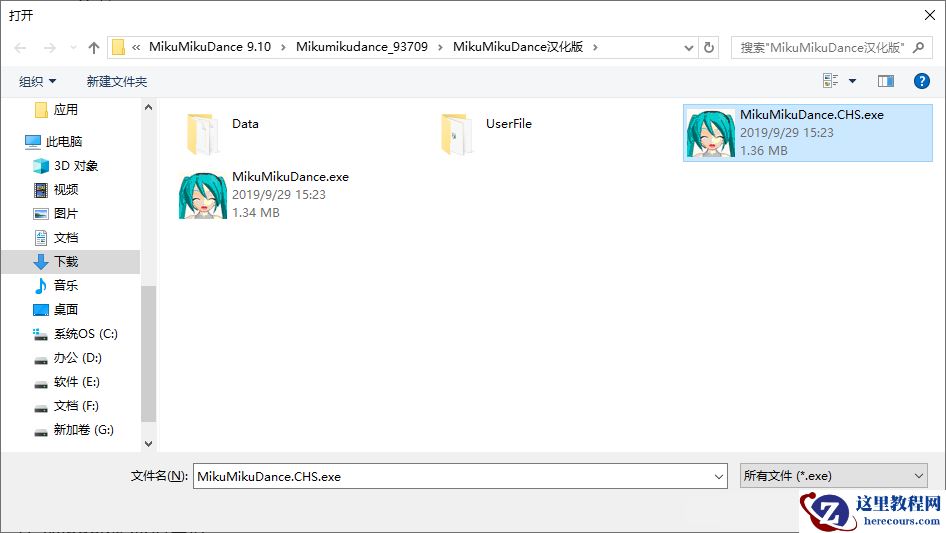This screenshot has height=533, width=946.
Task: Click the music note icon
Action: coord(40,286)
